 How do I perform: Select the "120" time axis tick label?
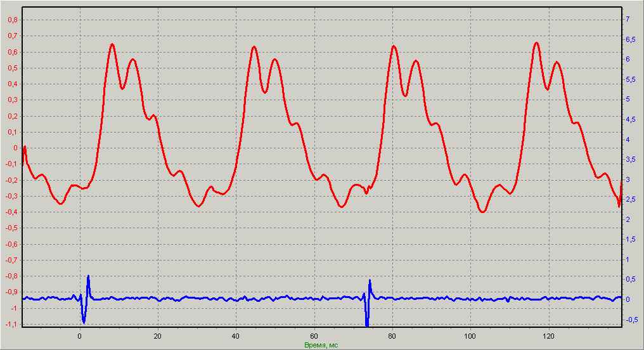coord(549,335)
